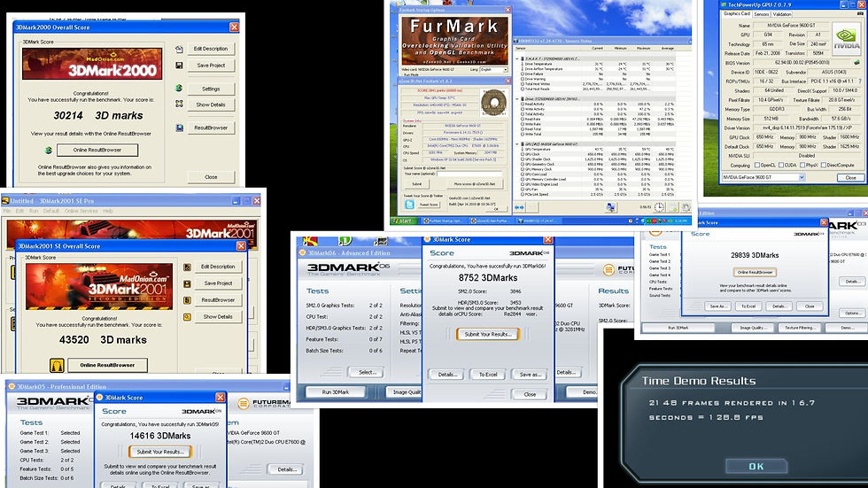Enable DirectCompute checkbox in GPU-Z
Image resolution: width=868 pixels, height=488 pixels.
(x=824, y=165)
